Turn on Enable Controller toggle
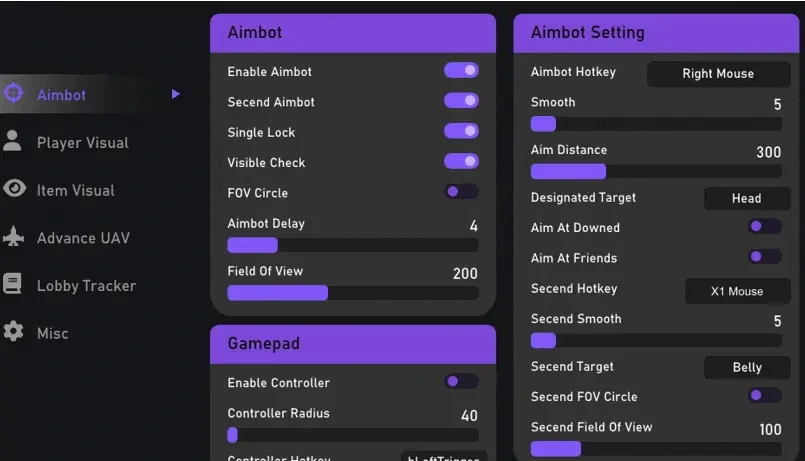 point(461,381)
